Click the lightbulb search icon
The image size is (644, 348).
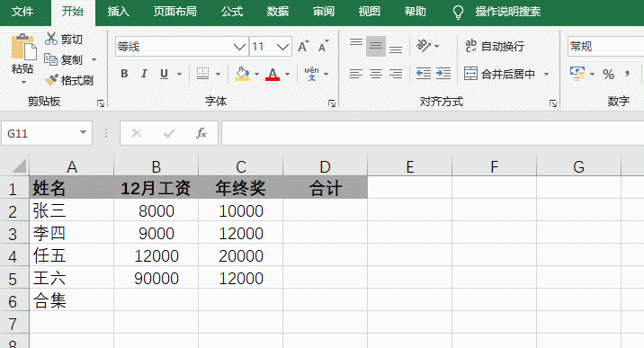pos(458,13)
